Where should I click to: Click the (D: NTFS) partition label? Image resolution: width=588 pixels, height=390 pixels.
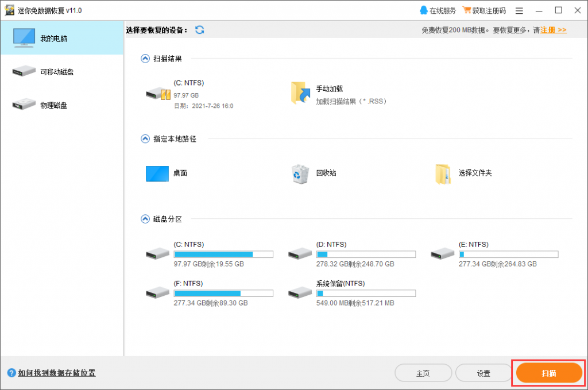click(x=331, y=245)
